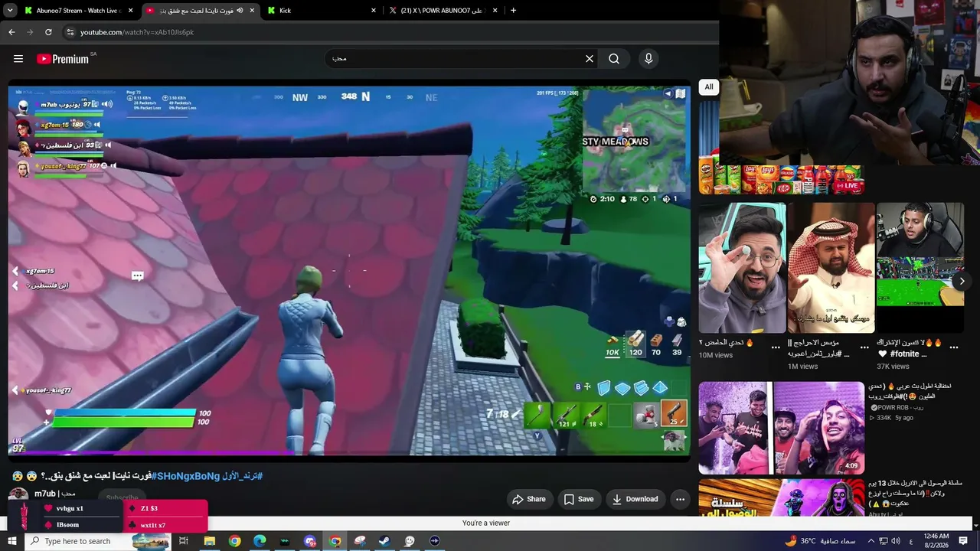Clear the YouTube search box text

point(590,59)
